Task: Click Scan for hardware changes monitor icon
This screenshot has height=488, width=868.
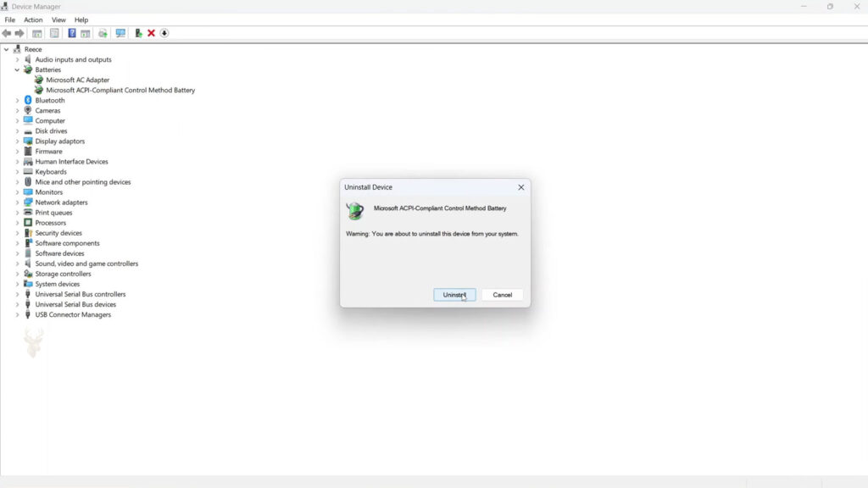Action: pyautogui.click(x=120, y=33)
